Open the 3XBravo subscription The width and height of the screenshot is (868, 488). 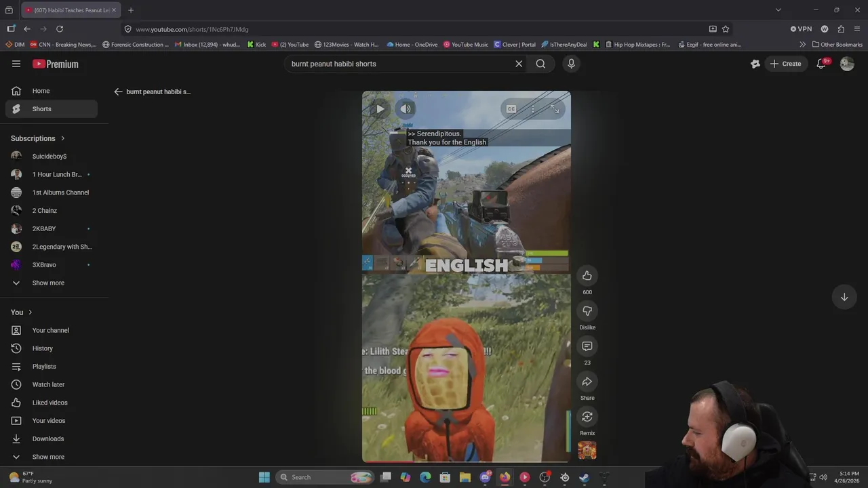[x=52, y=265]
